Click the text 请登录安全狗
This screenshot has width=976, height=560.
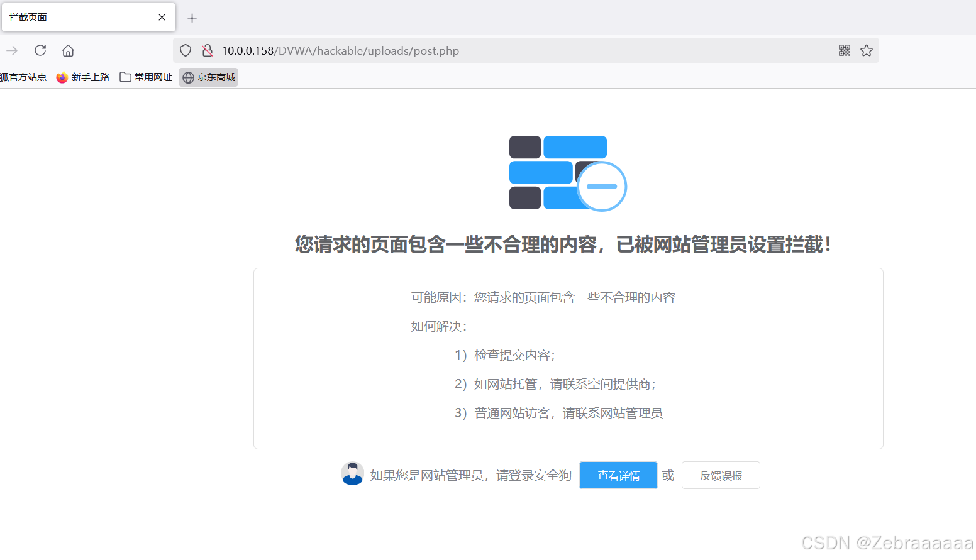[534, 475]
